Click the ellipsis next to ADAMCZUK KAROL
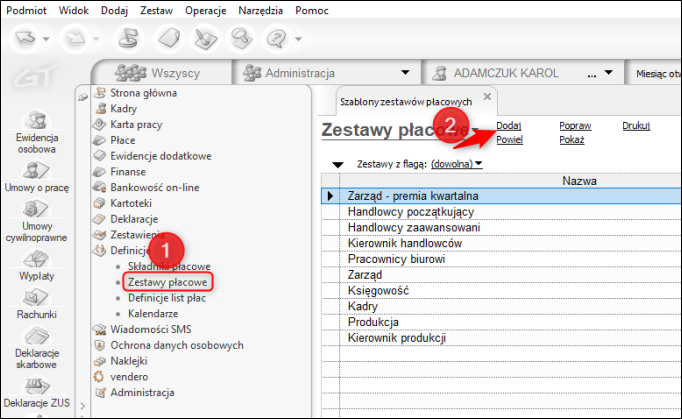682x419 pixels. (592, 75)
